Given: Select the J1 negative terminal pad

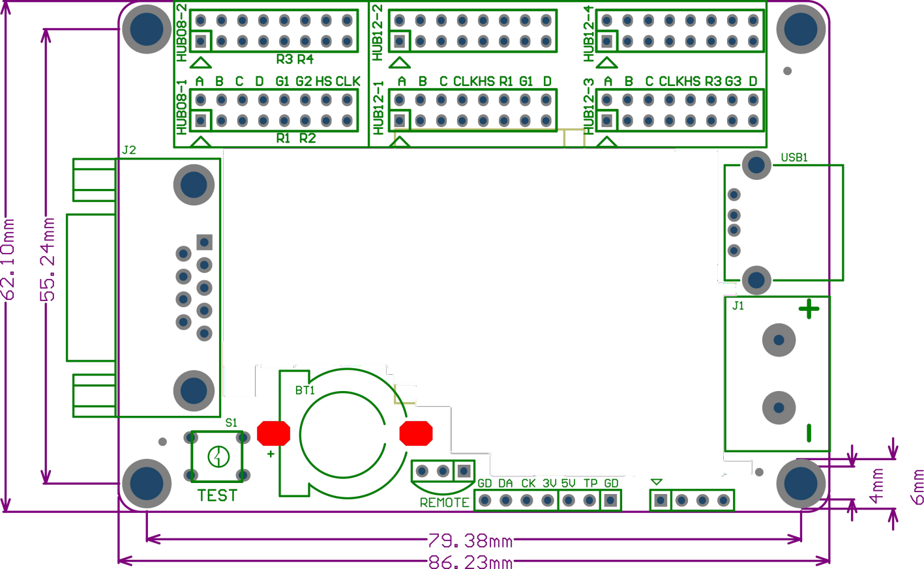Looking at the screenshot, I should [x=779, y=408].
